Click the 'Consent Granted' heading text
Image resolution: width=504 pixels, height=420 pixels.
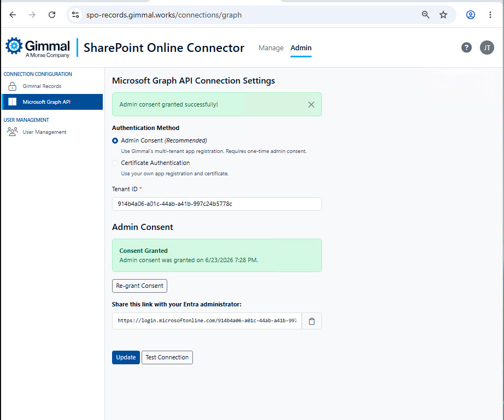[x=143, y=251]
